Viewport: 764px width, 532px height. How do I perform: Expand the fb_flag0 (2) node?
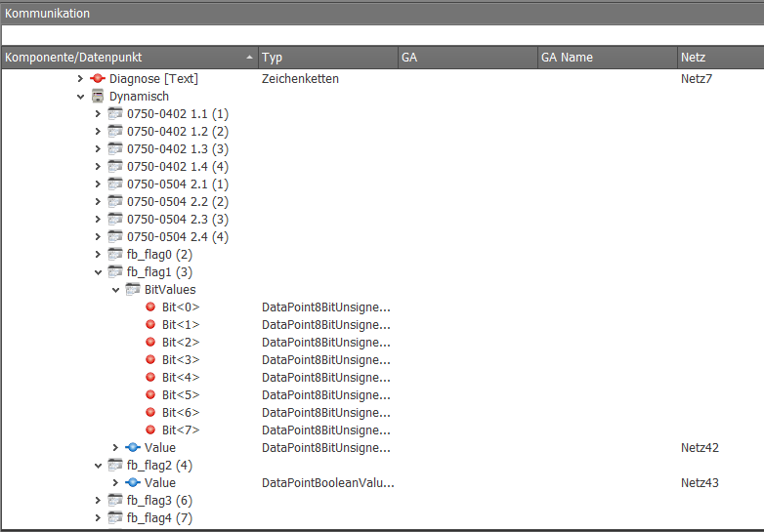click(x=98, y=254)
